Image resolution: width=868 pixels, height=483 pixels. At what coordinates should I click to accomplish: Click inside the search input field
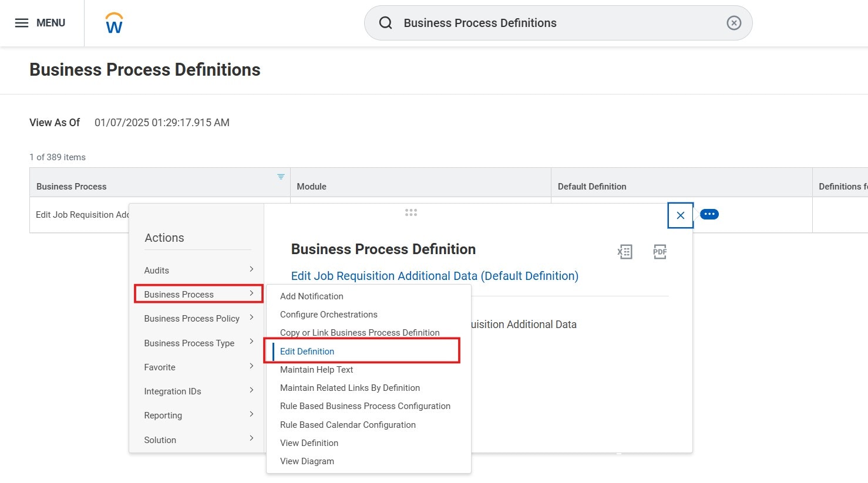coord(558,23)
